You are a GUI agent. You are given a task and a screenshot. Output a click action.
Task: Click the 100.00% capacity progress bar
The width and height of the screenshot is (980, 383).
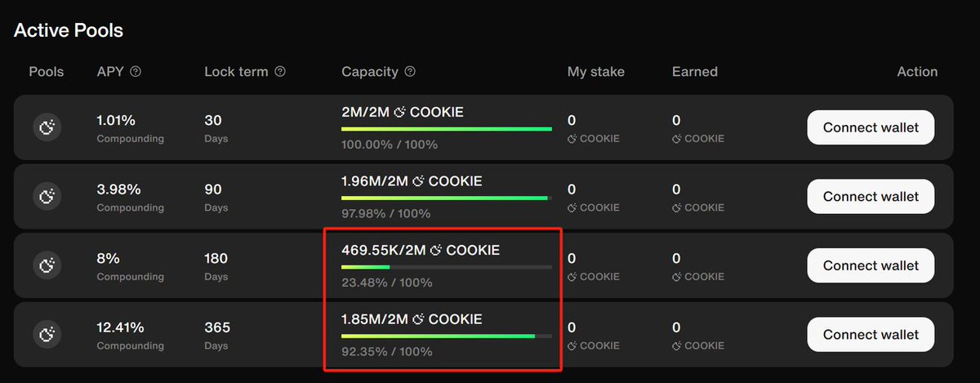(447, 128)
